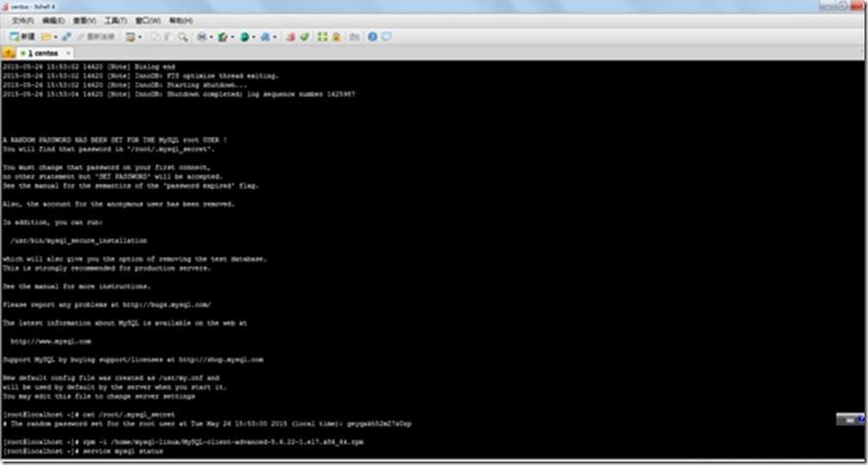Click the 'http://www.mysql.com' line
Screen dimensions: 868x465
[x=51, y=341]
